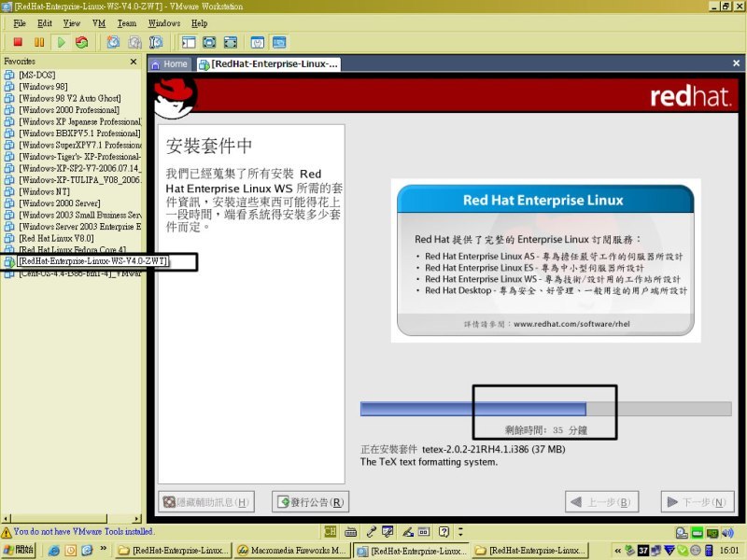Select [Windows 98 V2 Auto Ghost] favorite

[x=69, y=98]
